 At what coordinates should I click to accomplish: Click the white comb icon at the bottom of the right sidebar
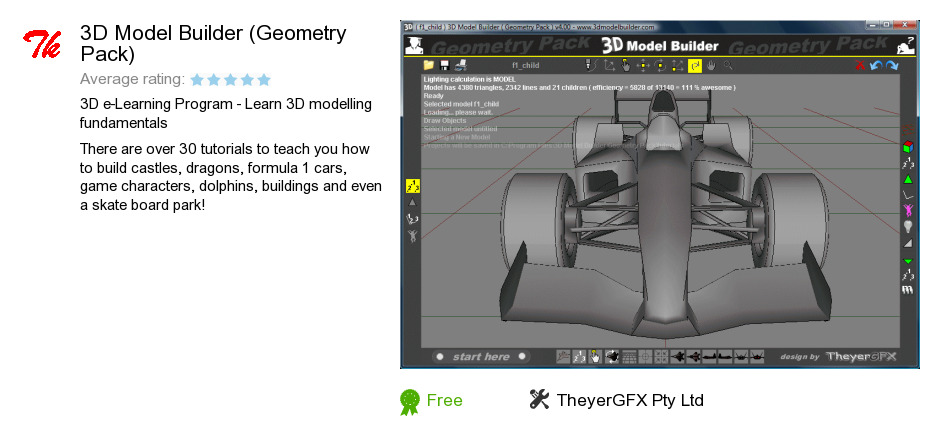(x=908, y=291)
